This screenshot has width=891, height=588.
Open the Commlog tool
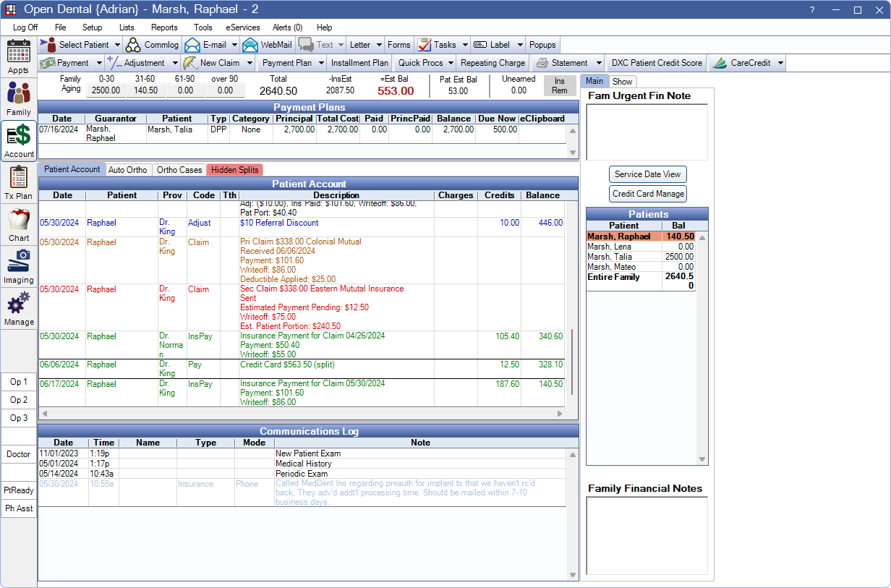152,45
